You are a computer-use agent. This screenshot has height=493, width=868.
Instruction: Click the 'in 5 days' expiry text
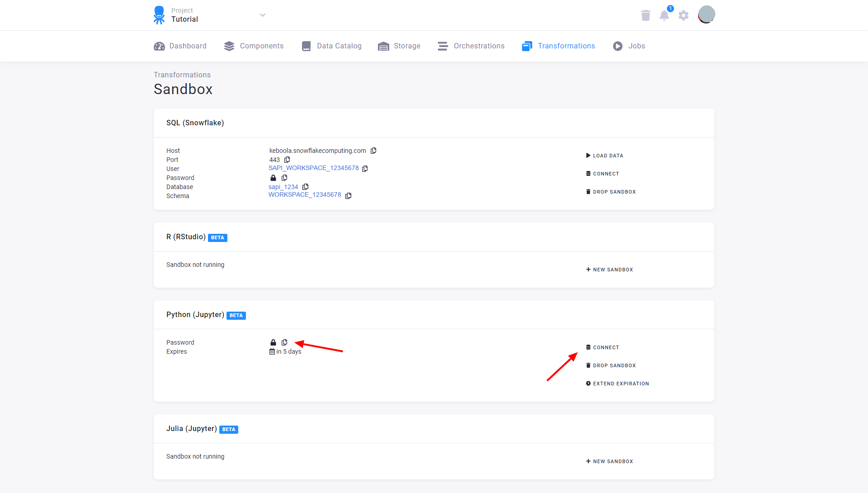coord(289,351)
